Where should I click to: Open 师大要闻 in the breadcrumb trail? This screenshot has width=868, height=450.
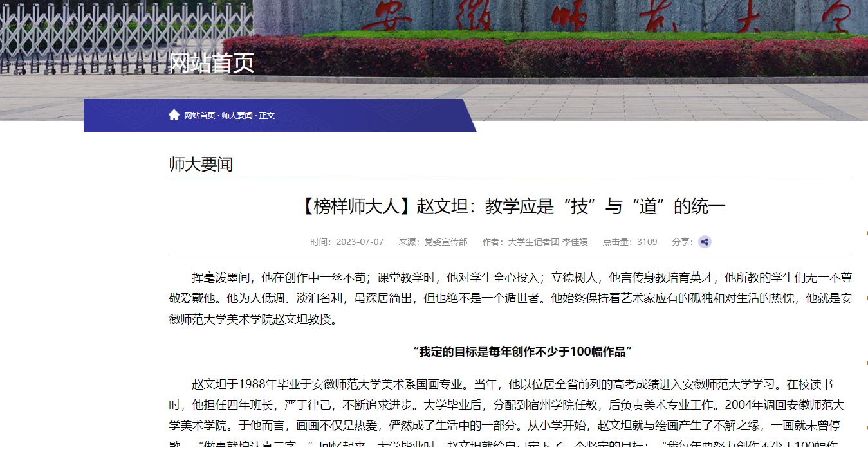coord(237,116)
